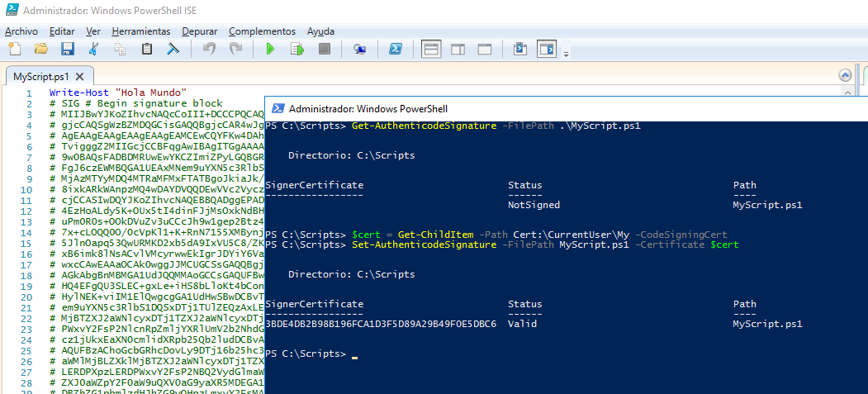
Task: Open the Depurar menu
Action: click(x=200, y=31)
